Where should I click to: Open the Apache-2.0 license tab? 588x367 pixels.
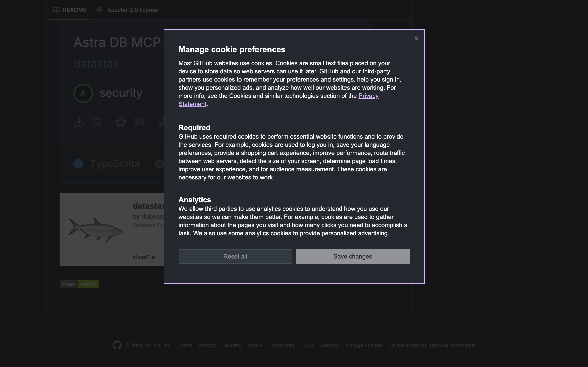pos(132,10)
